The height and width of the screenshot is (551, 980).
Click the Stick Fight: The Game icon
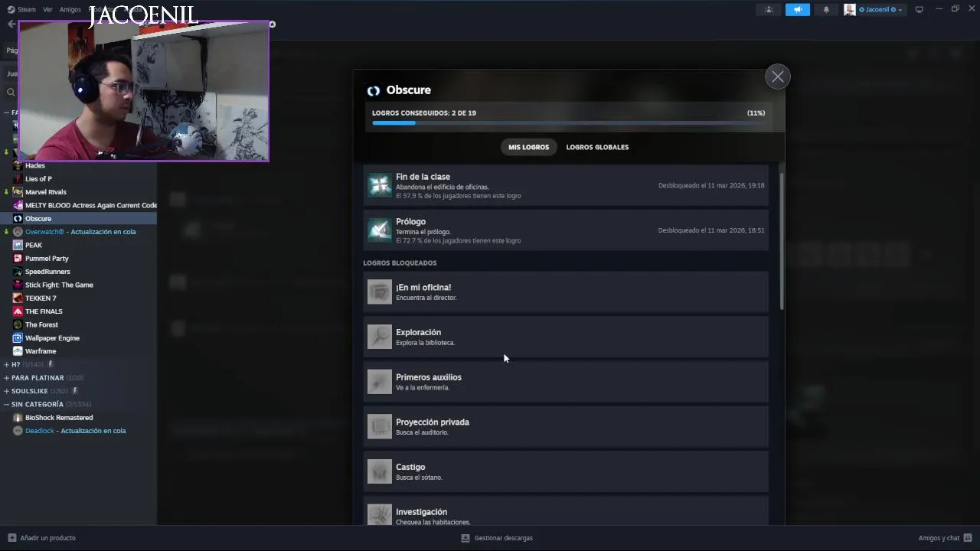coord(18,285)
